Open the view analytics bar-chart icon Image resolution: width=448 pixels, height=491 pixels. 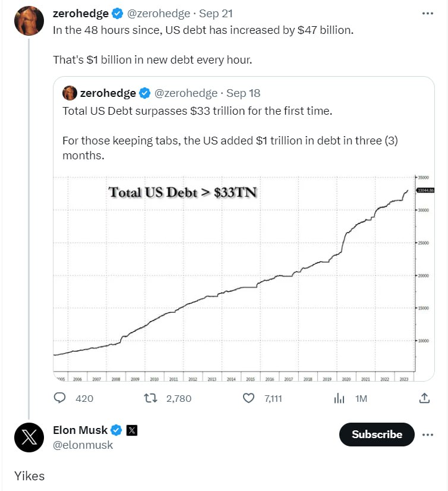tap(339, 398)
